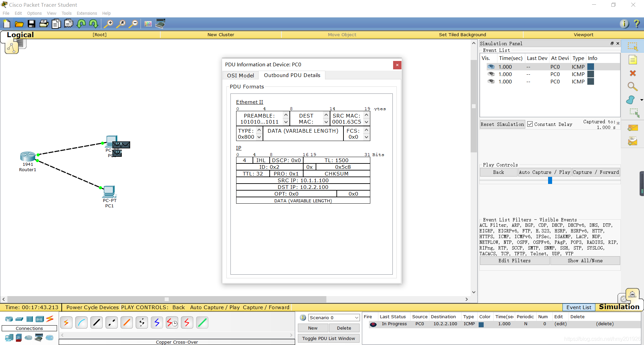
Task: Toggle the Constant Delay checkbox
Action: pyautogui.click(x=530, y=124)
